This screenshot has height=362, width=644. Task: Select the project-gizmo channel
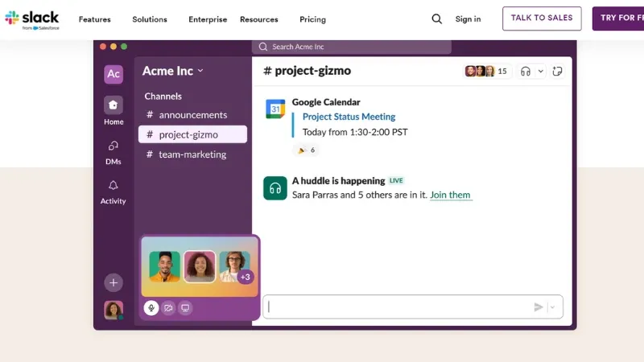point(192,134)
